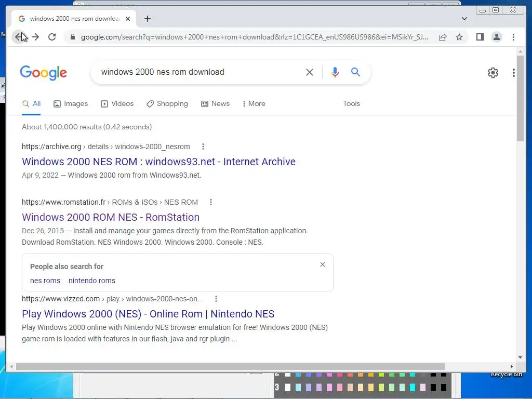
Task: Submit search with the magnifying glass icon
Action: pos(355,72)
